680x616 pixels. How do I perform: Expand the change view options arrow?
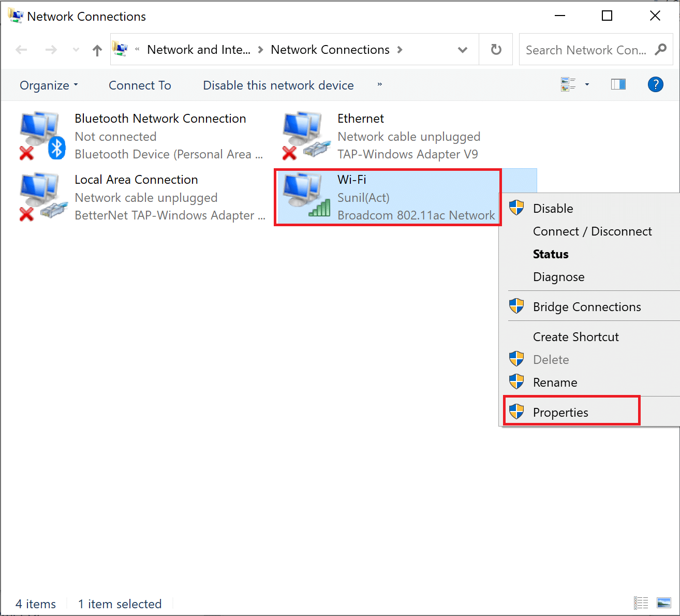587,84
